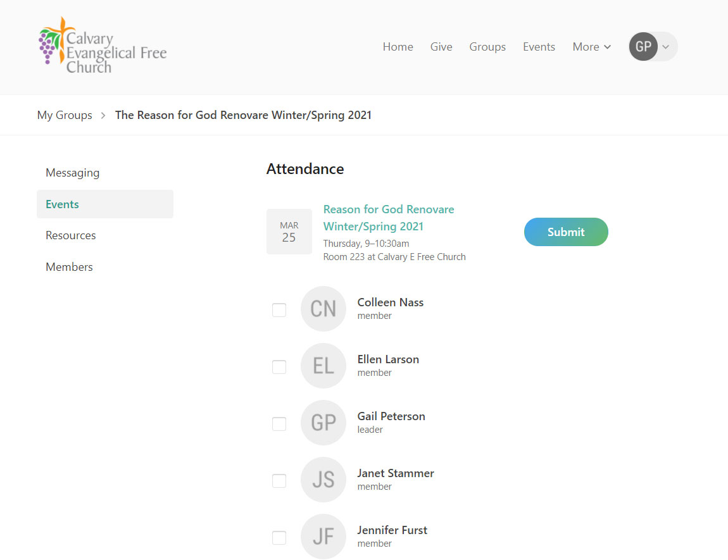728x560 pixels.
Task: Click Colleen Nass's CN avatar
Action: coord(323,309)
